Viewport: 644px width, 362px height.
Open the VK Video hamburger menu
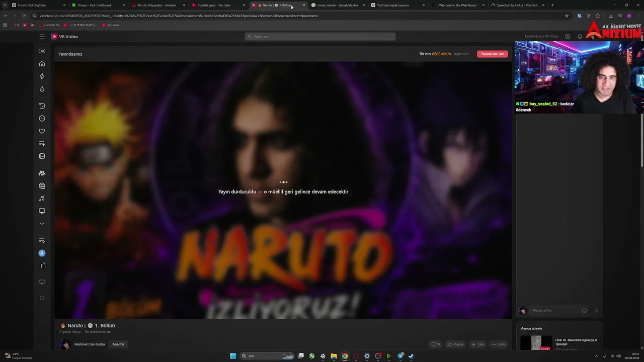[42, 37]
